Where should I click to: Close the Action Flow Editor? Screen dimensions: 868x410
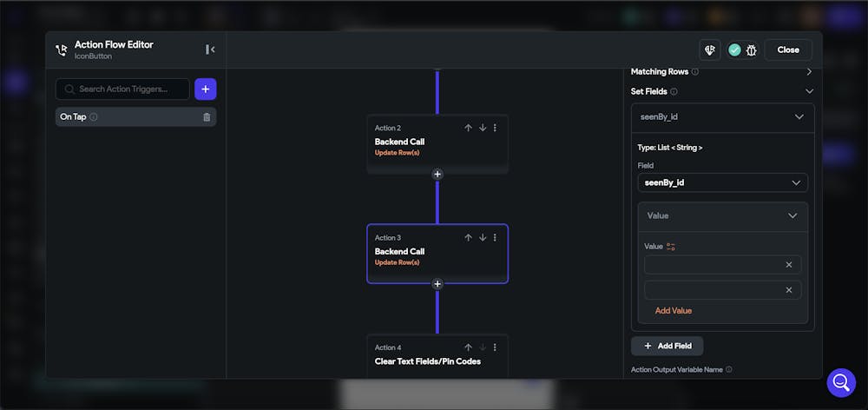coord(788,50)
